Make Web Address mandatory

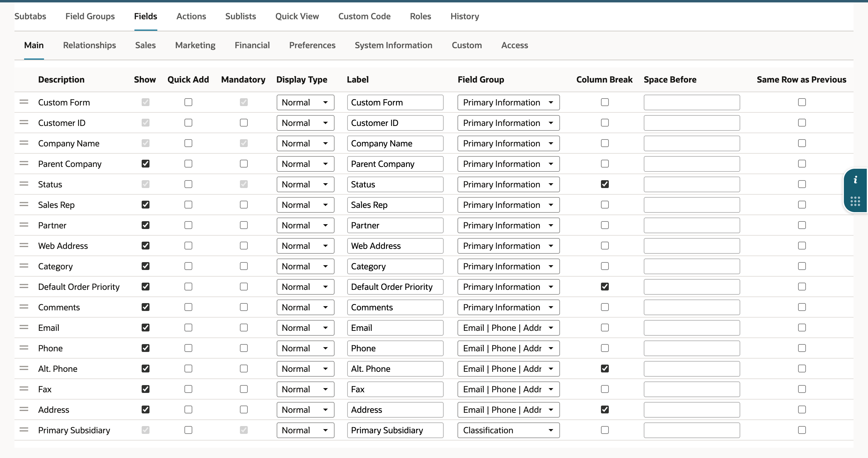[x=244, y=246]
